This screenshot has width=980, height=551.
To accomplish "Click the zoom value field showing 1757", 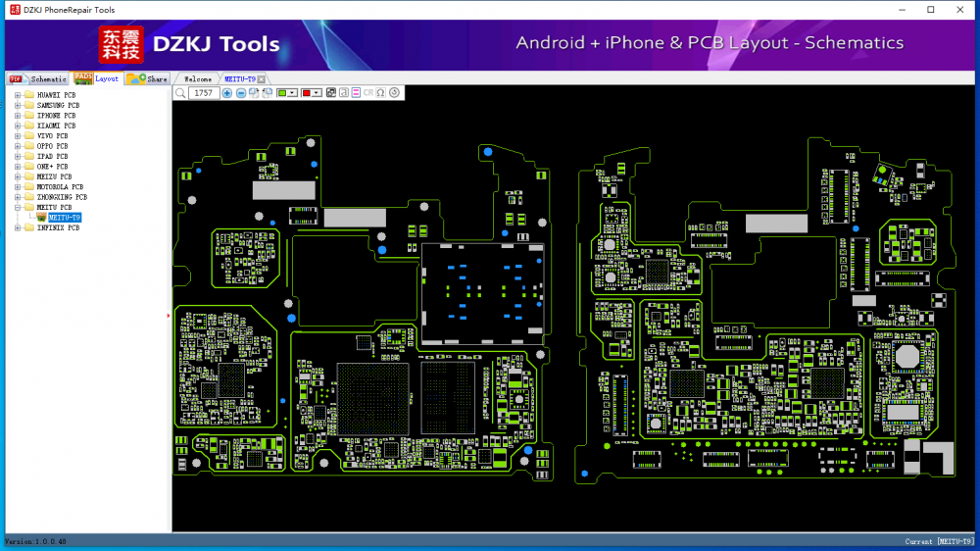I will 204,93.
